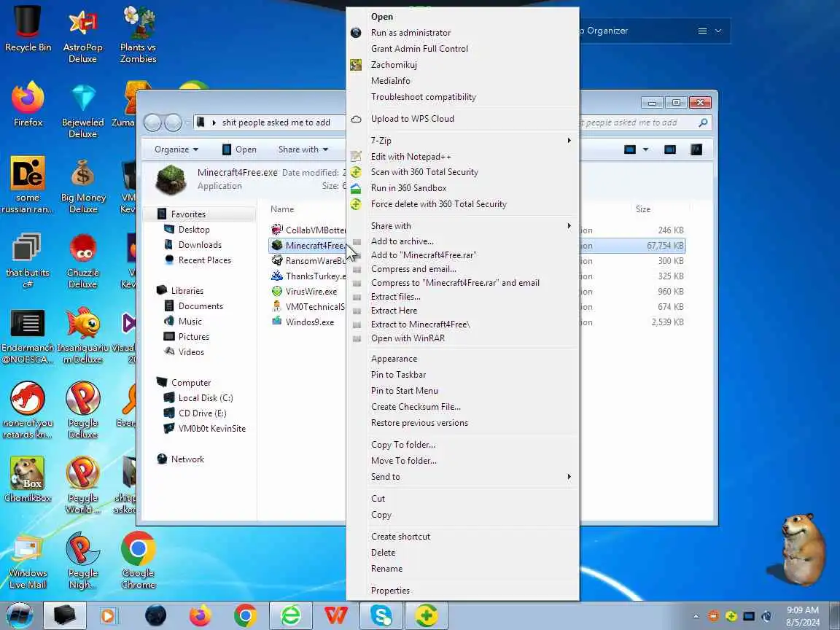
Task: Click the Explorer search magnifier icon
Action: pos(703,122)
